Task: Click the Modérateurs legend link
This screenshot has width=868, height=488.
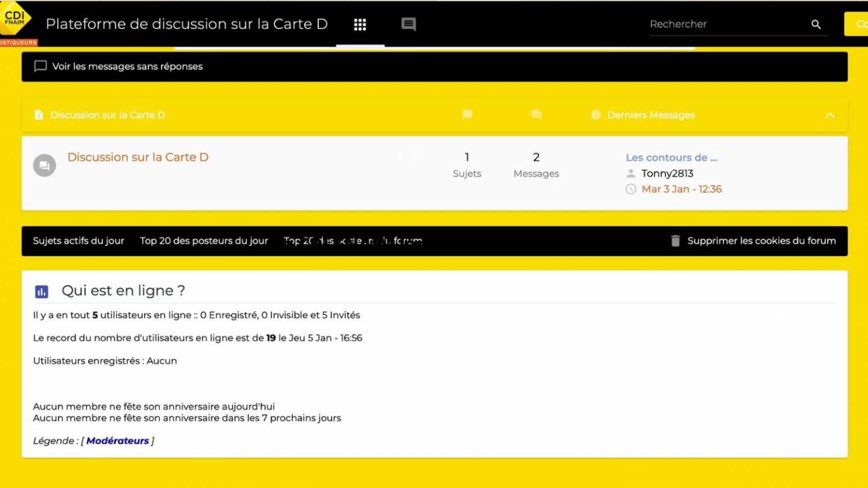Action: [118, 440]
